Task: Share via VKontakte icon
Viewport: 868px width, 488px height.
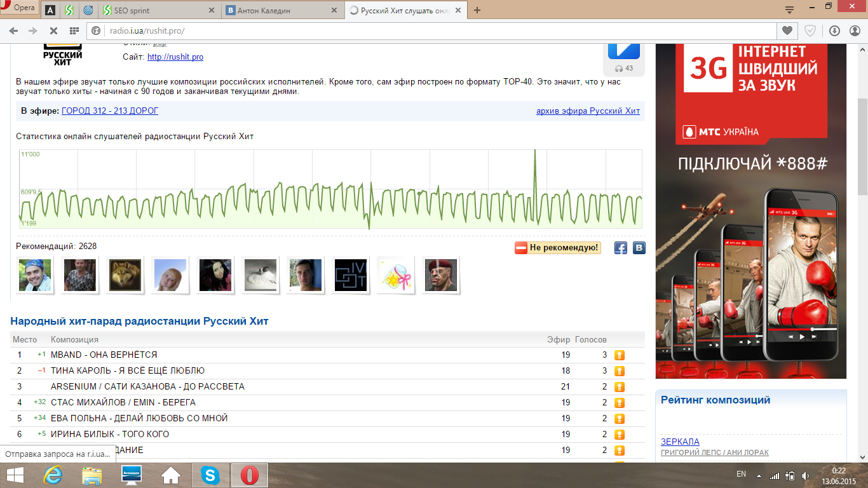Action: pyautogui.click(x=639, y=248)
